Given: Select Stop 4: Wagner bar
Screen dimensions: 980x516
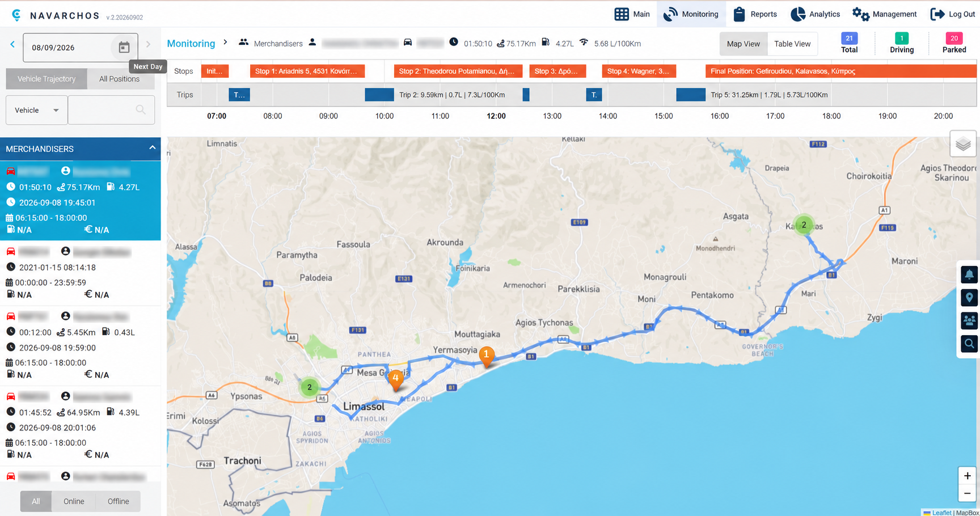Looking at the screenshot, I should point(638,71).
